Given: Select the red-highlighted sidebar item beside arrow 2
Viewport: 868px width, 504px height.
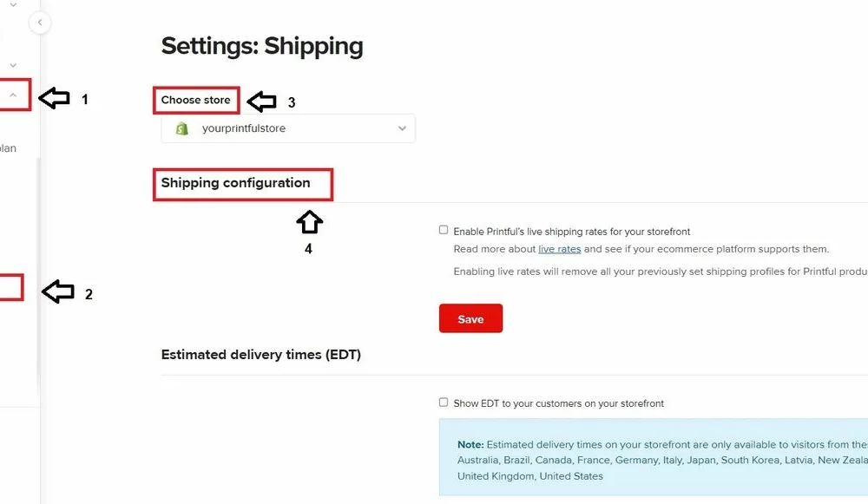Looking at the screenshot, I should pos(11,288).
